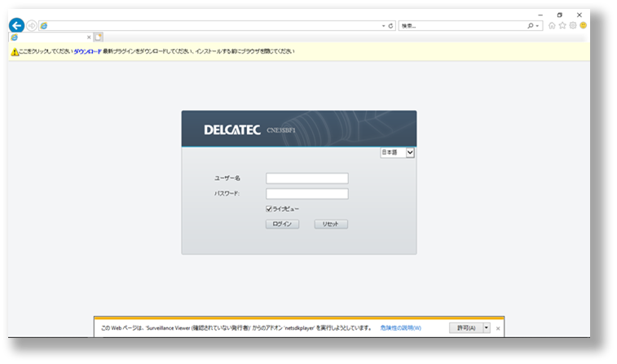Click the ユーザー名 input field

pyautogui.click(x=307, y=178)
